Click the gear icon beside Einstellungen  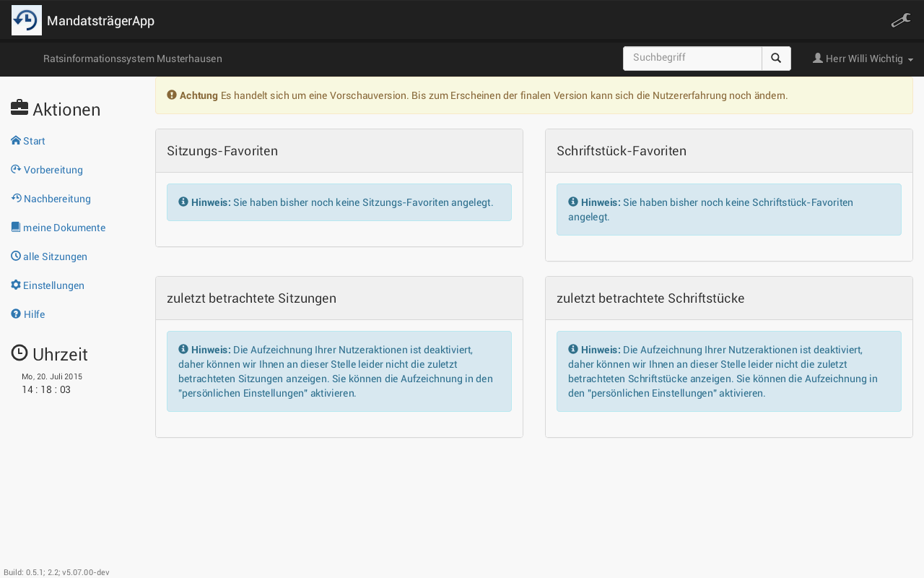point(16,285)
